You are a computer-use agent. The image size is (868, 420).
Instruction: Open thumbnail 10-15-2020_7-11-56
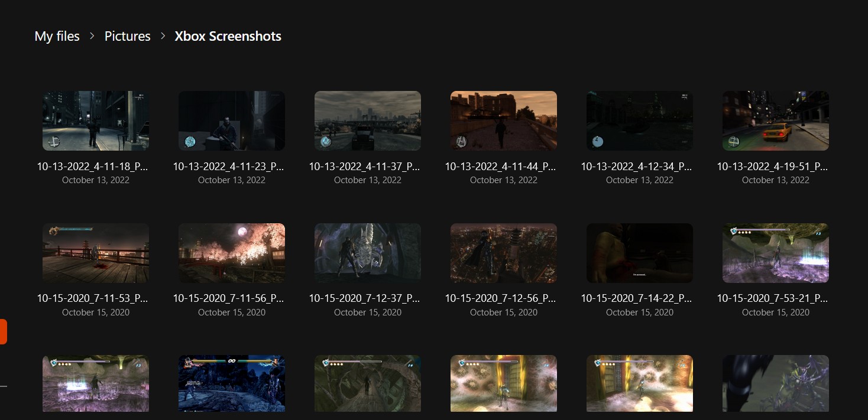(x=232, y=253)
